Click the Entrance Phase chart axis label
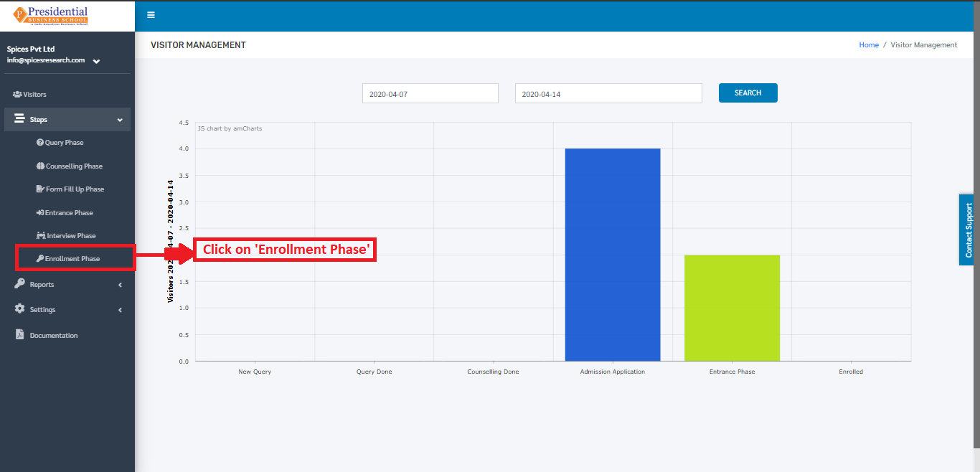The height and width of the screenshot is (472, 980). pyautogui.click(x=732, y=372)
